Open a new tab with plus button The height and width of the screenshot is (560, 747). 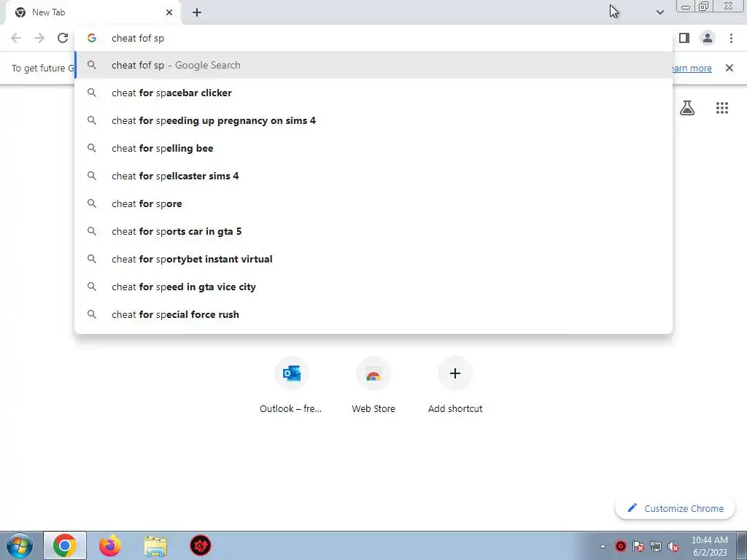(x=197, y=12)
